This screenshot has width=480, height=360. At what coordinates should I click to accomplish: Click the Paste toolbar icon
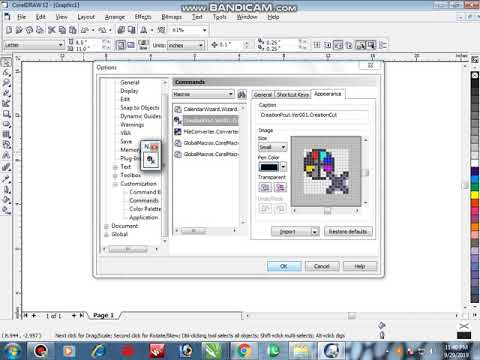tap(72, 30)
